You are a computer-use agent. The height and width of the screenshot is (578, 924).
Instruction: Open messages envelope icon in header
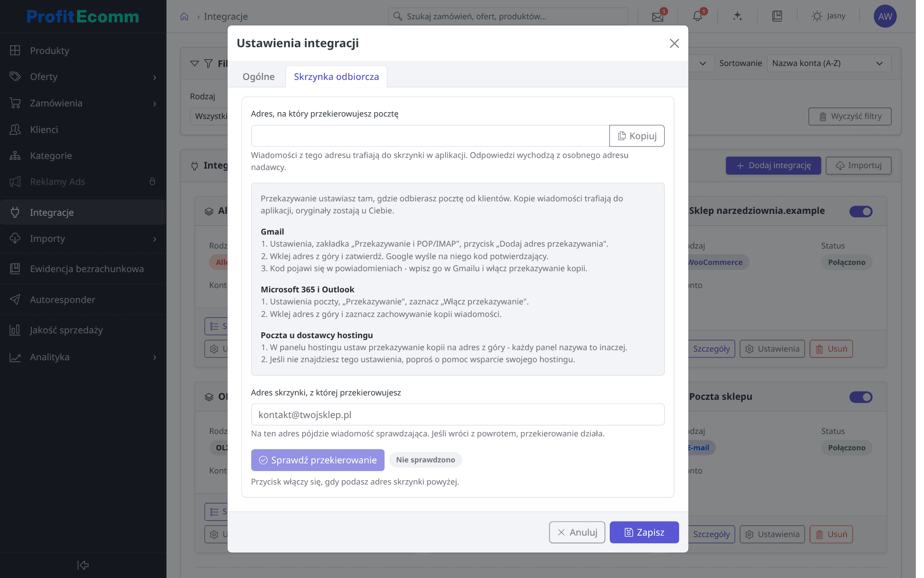pos(658,16)
